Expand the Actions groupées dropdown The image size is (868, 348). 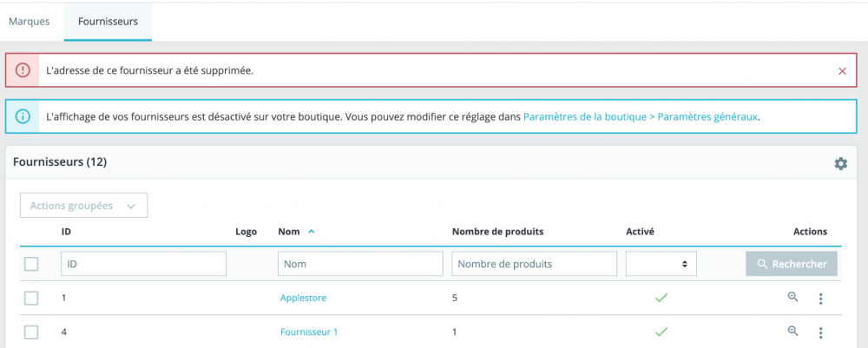(x=83, y=206)
